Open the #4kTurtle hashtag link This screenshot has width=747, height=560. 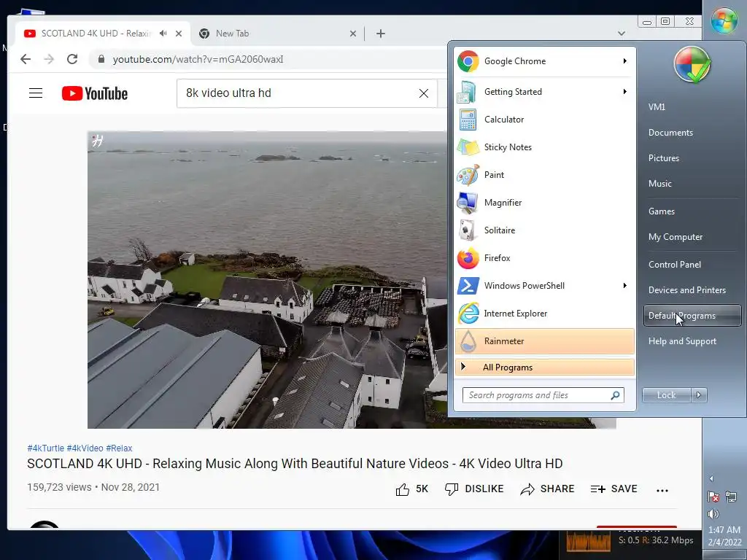[x=46, y=448]
